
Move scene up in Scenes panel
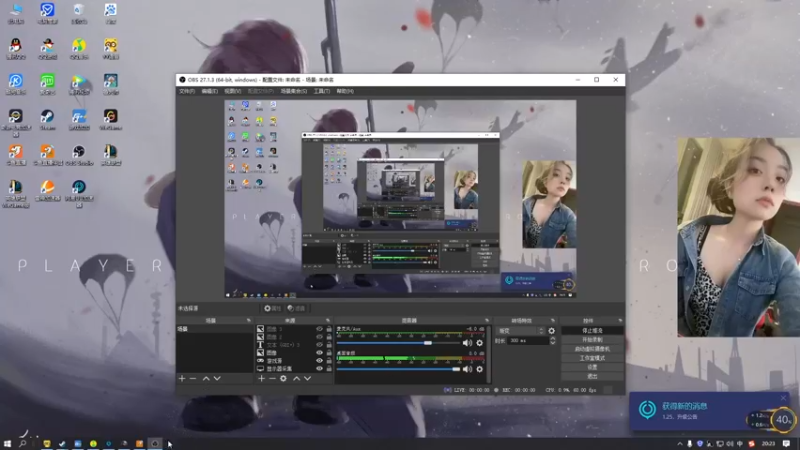(206, 379)
